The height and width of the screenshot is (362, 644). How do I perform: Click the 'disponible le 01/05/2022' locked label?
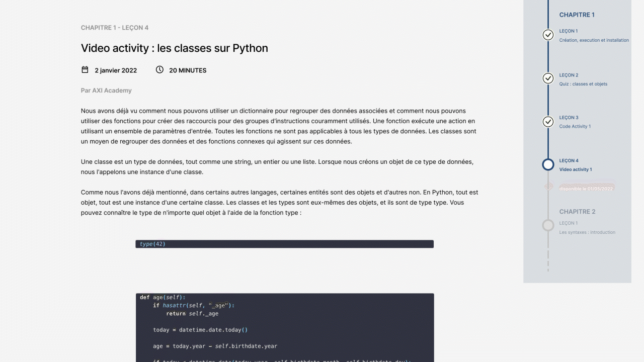(586, 188)
